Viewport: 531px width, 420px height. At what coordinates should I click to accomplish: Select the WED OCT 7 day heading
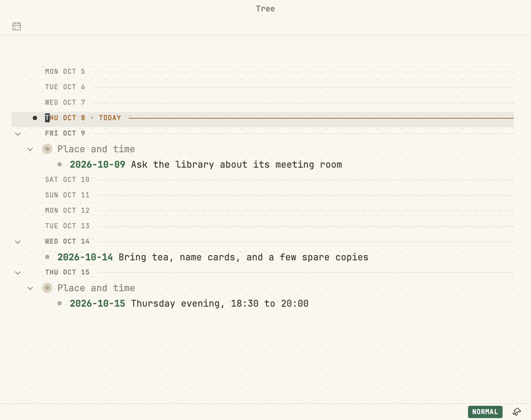point(65,103)
